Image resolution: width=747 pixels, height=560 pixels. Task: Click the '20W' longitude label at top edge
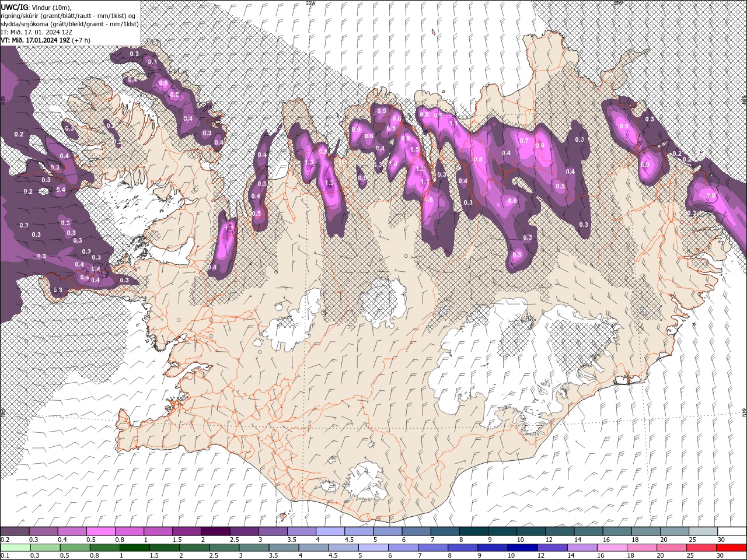(310, 2)
